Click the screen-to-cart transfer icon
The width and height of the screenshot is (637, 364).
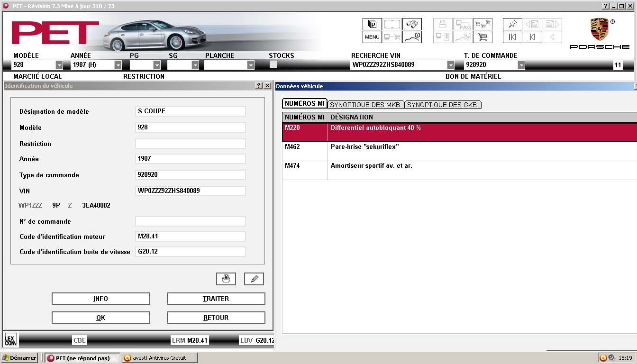coord(392,37)
